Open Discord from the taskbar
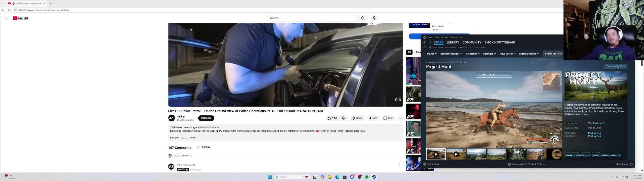Screen dimensions: 644x181 coord(352,177)
